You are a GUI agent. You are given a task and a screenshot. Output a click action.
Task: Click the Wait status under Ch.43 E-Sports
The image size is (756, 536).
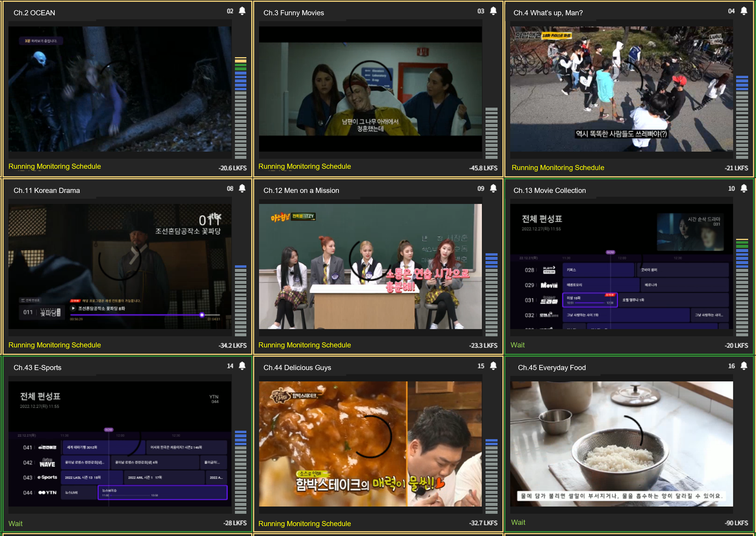16,524
